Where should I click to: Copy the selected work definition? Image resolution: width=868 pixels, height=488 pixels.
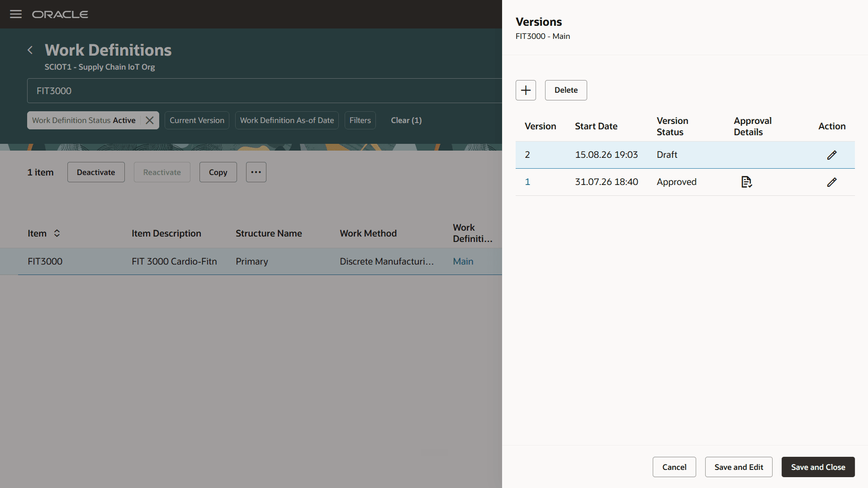tap(218, 172)
